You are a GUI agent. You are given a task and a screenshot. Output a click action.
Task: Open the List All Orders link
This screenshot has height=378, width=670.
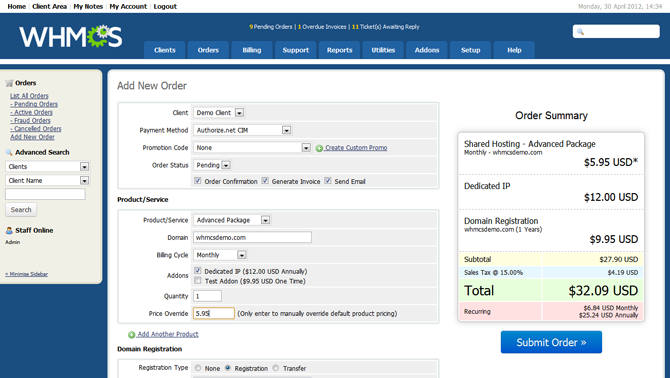(29, 96)
